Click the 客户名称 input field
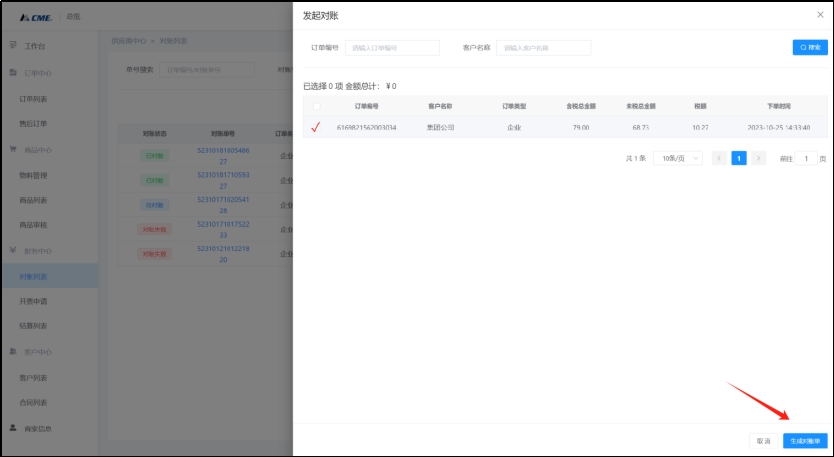The width and height of the screenshot is (834, 457). click(544, 48)
